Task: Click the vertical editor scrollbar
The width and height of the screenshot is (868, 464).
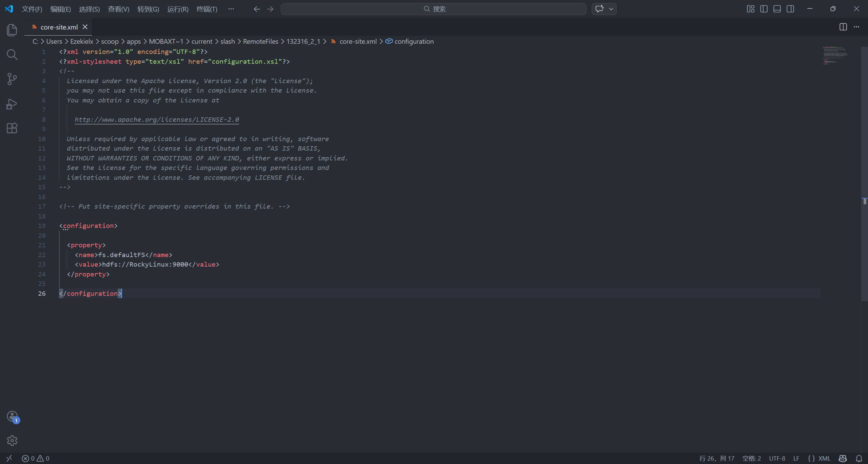Action: [x=865, y=173]
